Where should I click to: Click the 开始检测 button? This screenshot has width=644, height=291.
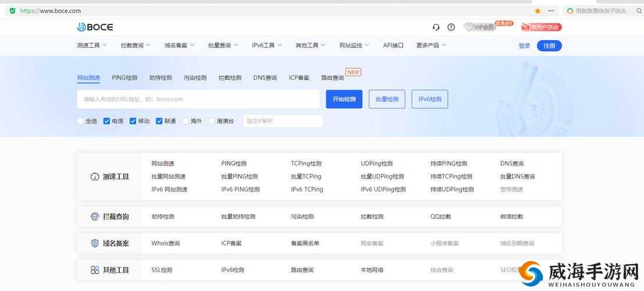pyautogui.click(x=344, y=99)
